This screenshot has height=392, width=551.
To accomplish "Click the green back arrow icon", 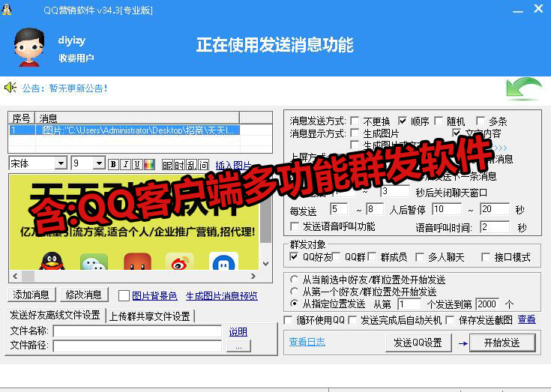I will [x=523, y=89].
